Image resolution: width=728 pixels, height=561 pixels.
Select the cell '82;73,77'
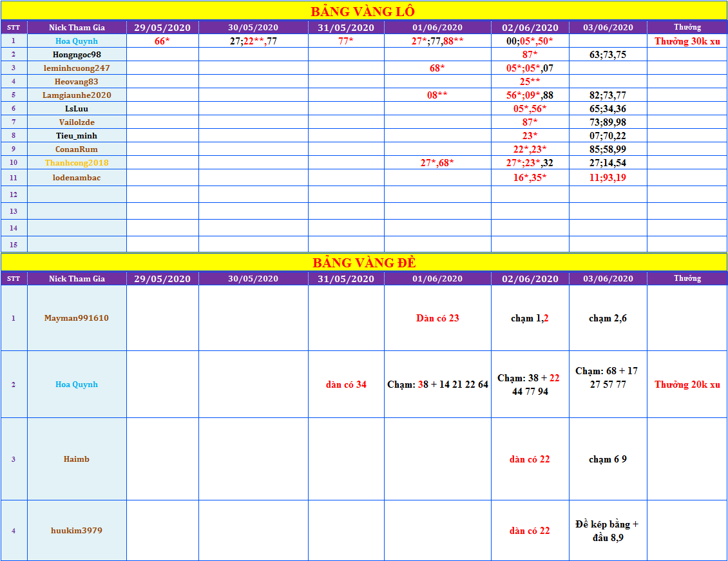[x=608, y=95]
